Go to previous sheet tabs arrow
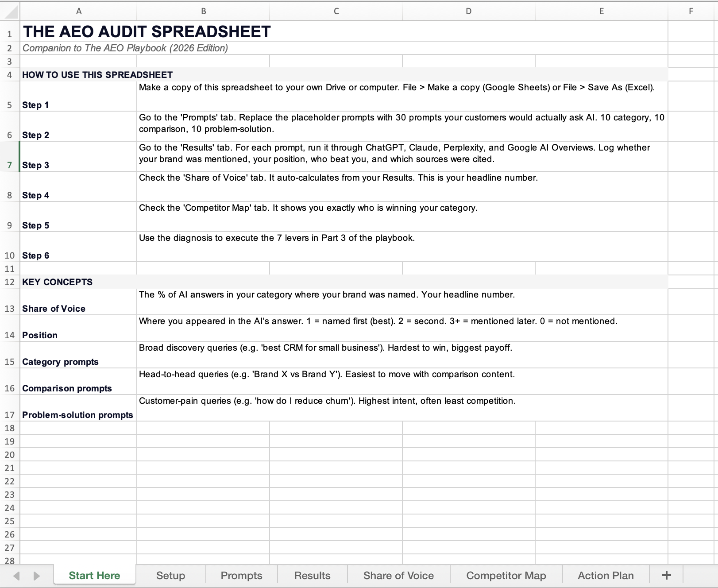This screenshot has width=718, height=588. [x=16, y=576]
